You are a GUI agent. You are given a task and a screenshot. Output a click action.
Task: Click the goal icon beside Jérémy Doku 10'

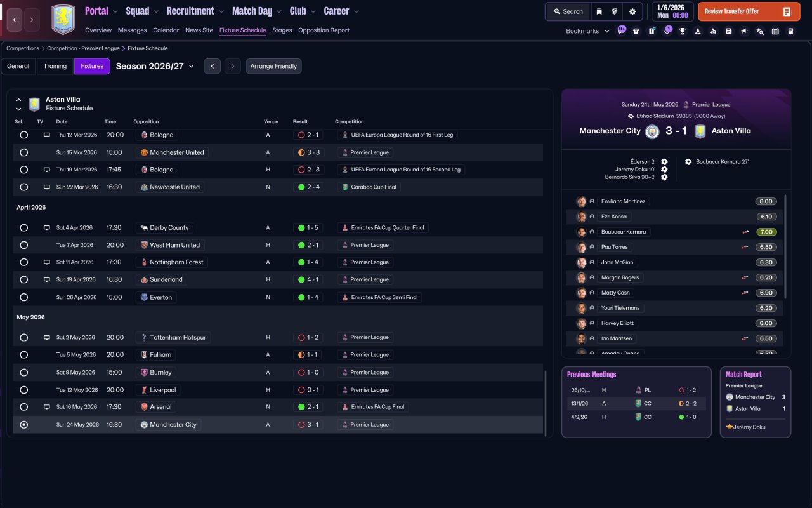(664, 170)
